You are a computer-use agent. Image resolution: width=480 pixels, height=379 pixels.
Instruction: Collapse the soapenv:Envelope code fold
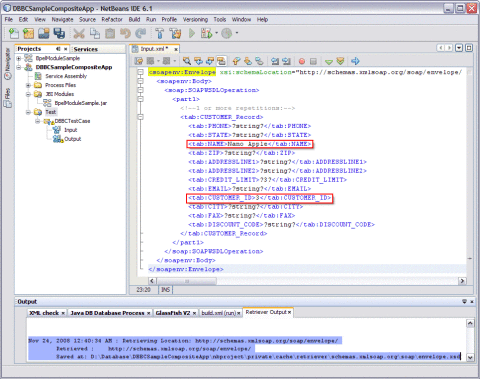coord(141,72)
